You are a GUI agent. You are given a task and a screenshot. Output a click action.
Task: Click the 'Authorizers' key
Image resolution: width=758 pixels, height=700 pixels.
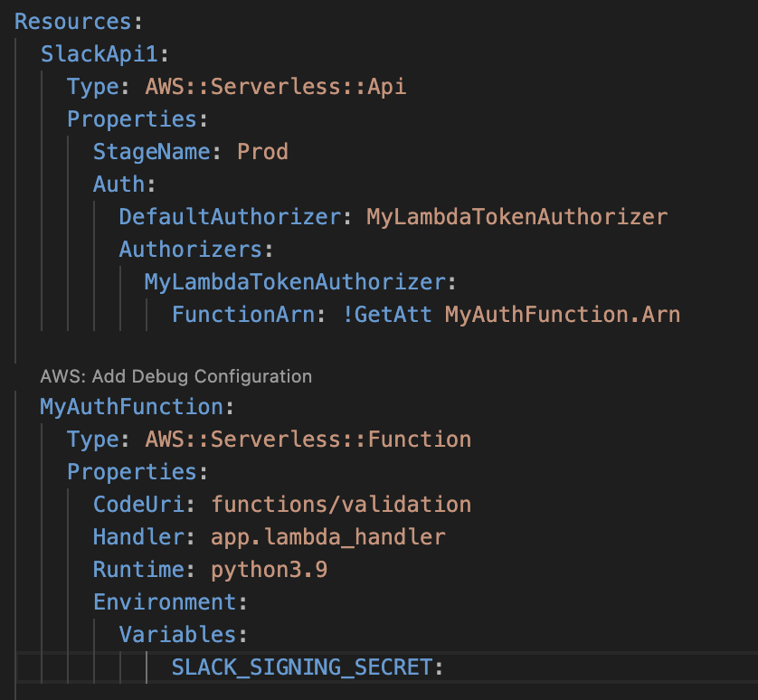pyautogui.click(x=191, y=250)
